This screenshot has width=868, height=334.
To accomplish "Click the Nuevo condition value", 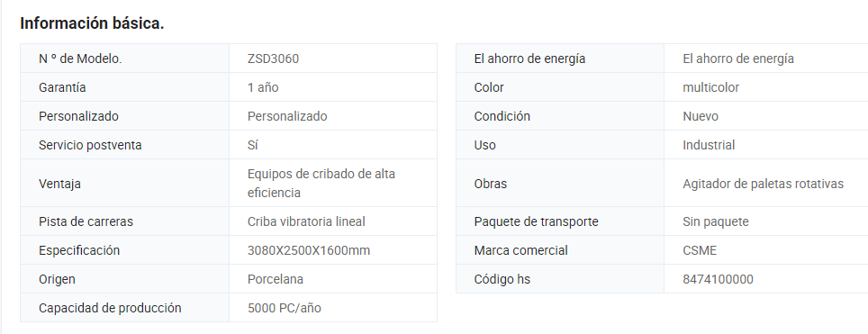I will click(x=701, y=116).
